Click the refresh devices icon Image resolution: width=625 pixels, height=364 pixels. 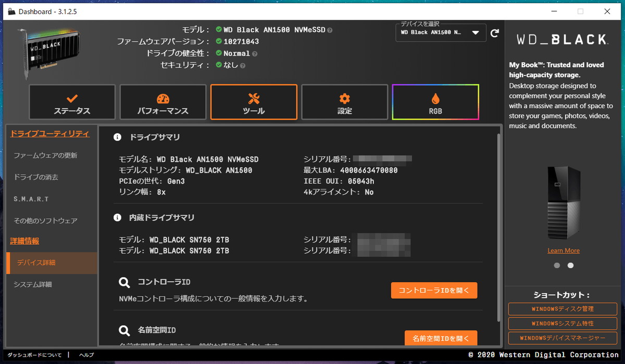click(495, 33)
